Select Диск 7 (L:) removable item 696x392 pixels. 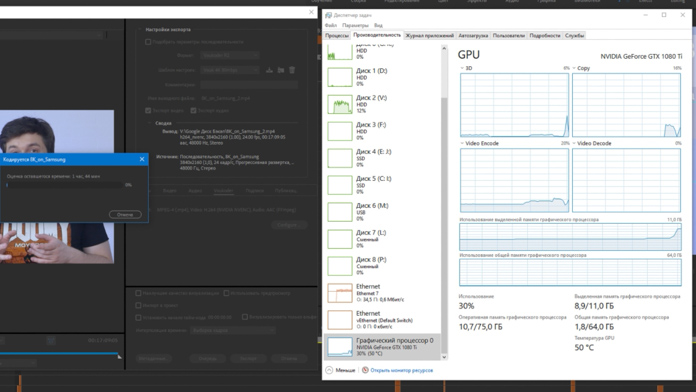click(x=384, y=239)
